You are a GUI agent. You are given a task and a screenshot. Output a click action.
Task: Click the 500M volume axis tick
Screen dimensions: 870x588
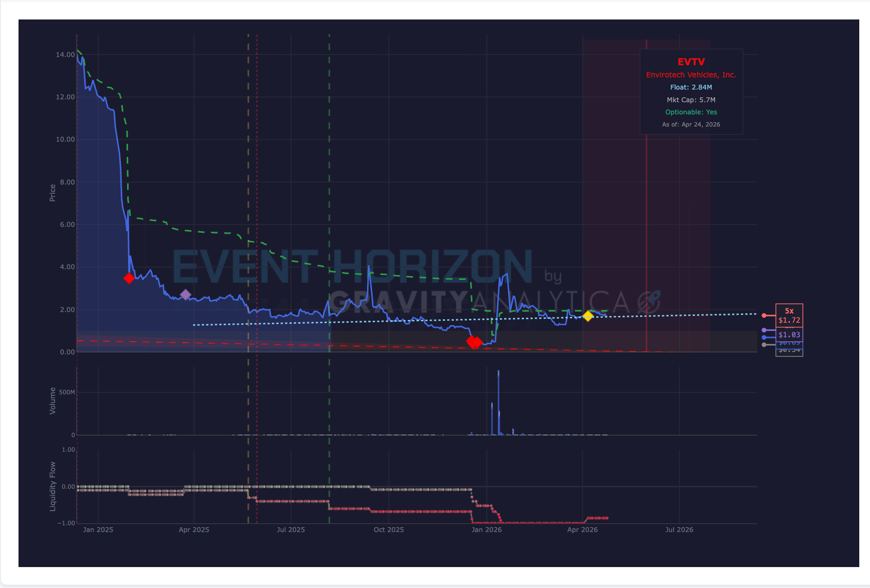(x=67, y=392)
